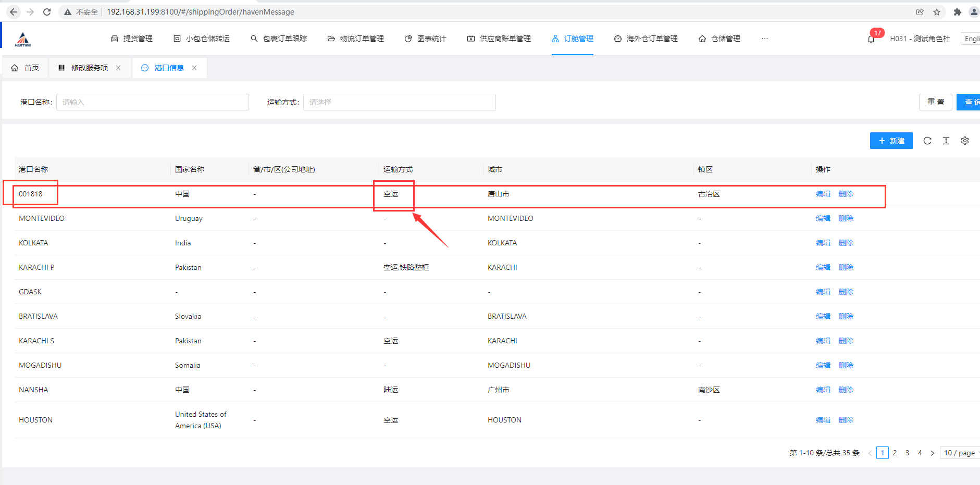Edit the MONTEVIDEO port row
Image resolution: width=980 pixels, height=485 pixels.
coord(823,218)
